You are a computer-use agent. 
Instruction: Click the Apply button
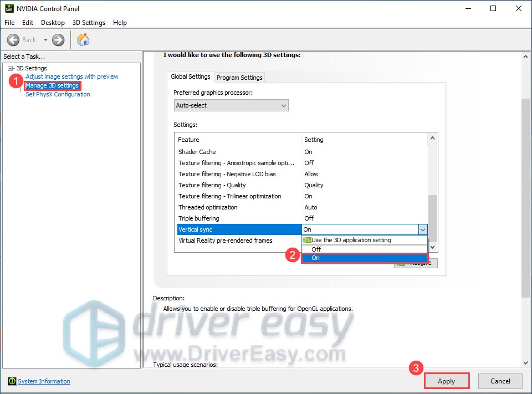(446, 381)
